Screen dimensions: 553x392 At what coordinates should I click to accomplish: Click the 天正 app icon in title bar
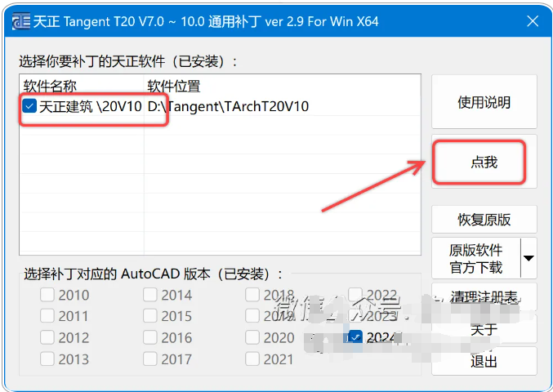pyautogui.click(x=21, y=21)
